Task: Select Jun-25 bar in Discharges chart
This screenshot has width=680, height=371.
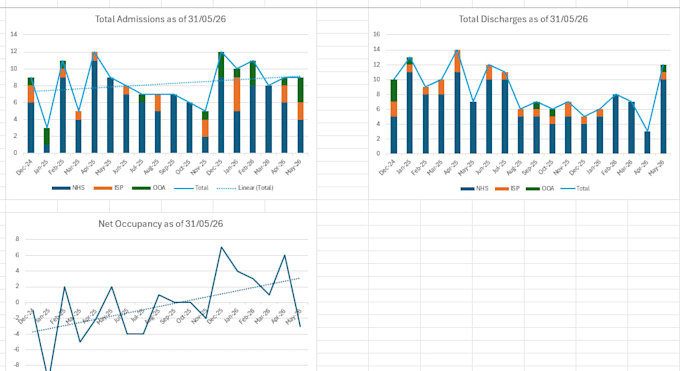Action: click(489, 109)
